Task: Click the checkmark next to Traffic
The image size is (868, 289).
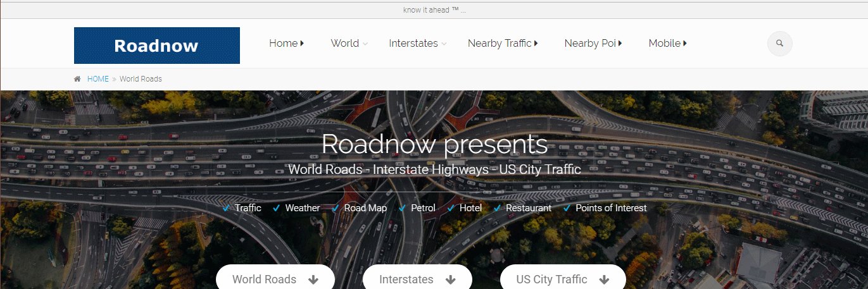Action: pos(226,208)
